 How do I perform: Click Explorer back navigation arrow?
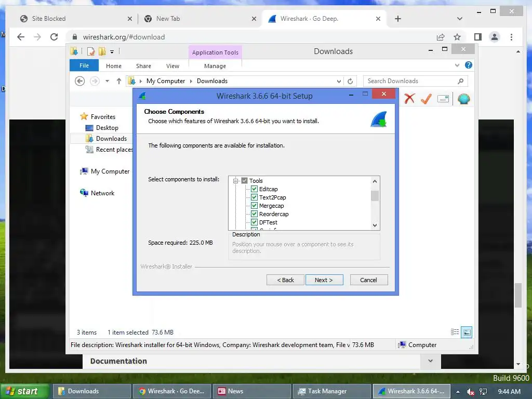point(79,81)
